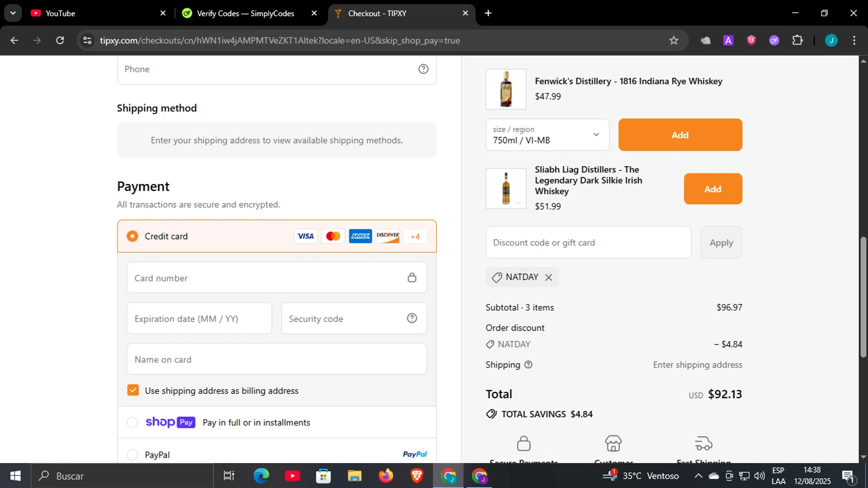Select the Credit card payment option
The width and height of the screenshot is (868, 488).
tap(133, 236)
